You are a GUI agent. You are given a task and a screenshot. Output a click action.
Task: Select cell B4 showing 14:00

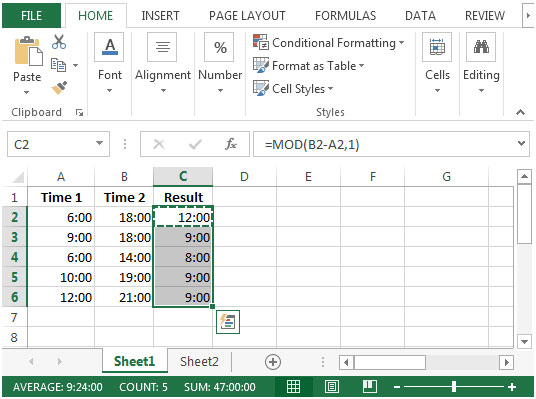[124, 257]
